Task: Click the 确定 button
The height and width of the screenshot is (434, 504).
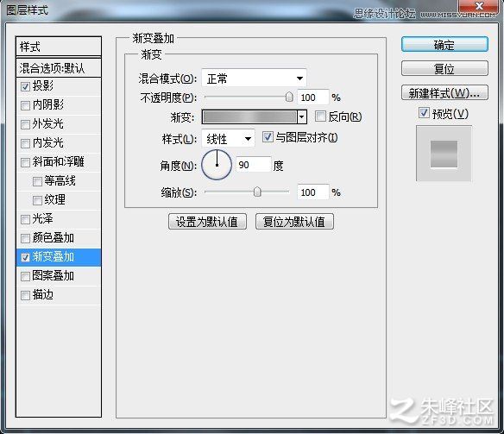Action: pyautogui.click(x=444, y=45)
